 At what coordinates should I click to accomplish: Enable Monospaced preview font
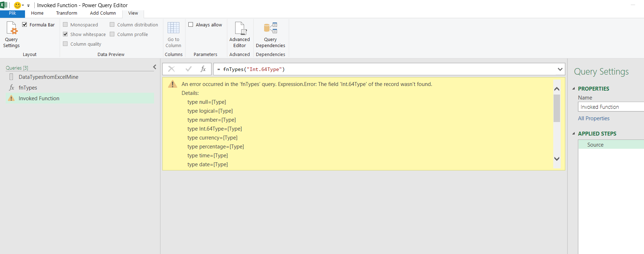[x=65, y=25]
